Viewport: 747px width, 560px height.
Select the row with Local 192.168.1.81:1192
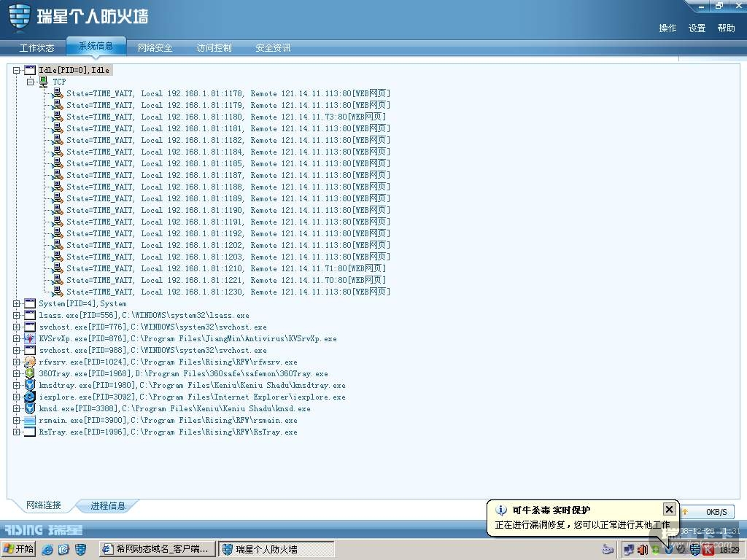coord(228,233)
